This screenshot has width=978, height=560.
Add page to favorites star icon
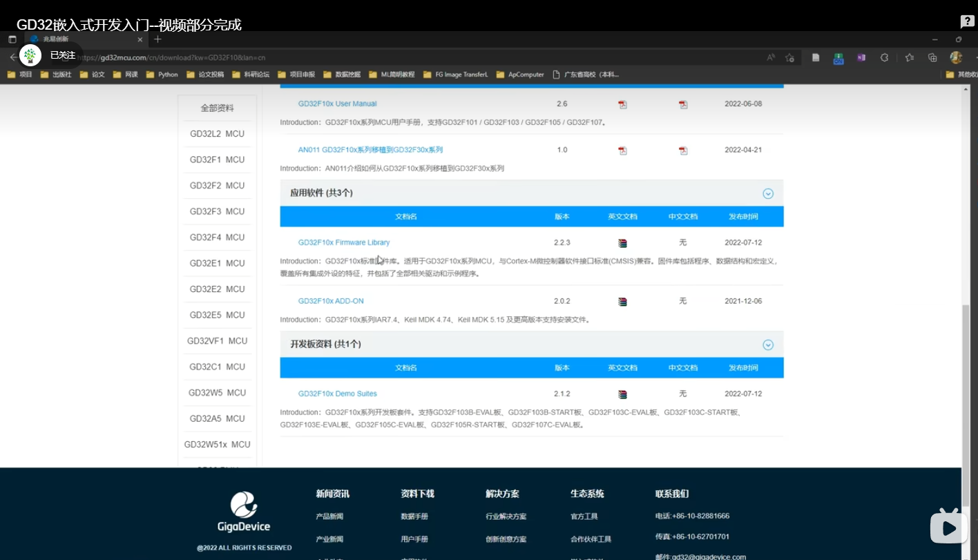[x=789, y=58]
